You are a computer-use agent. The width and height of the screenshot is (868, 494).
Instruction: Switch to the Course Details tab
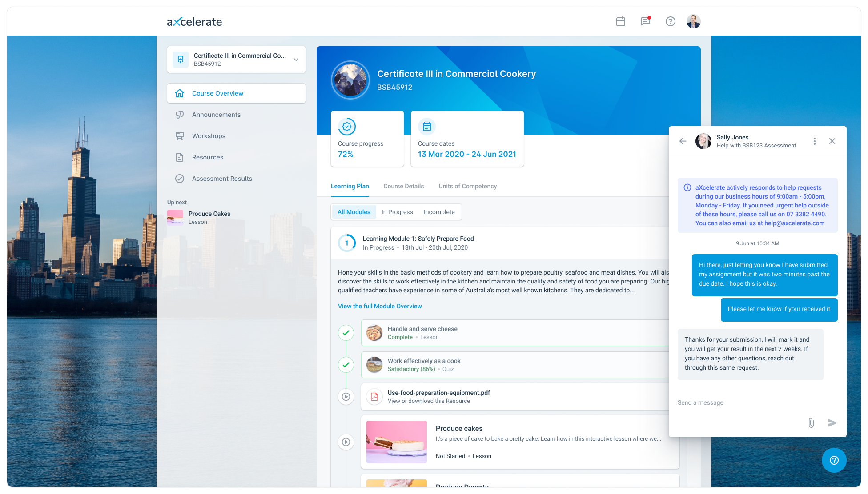[x=404, y=186]
